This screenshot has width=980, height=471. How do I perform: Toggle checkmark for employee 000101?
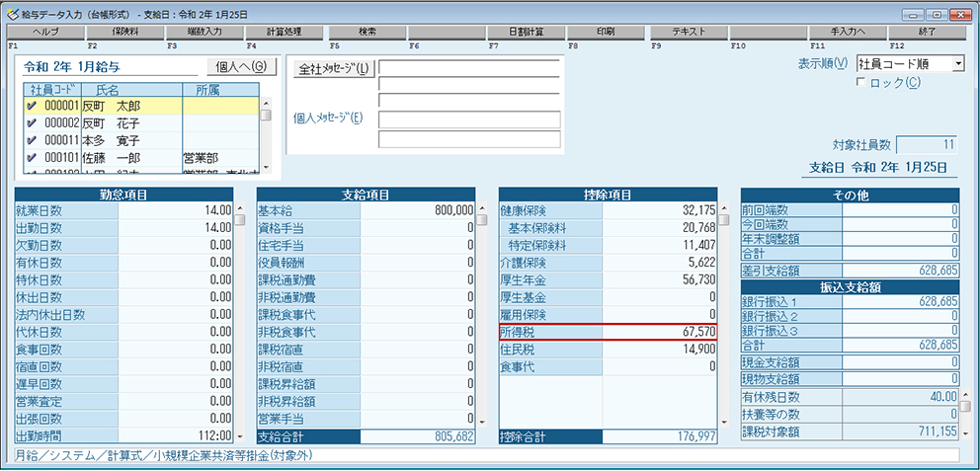click(32, 158)
